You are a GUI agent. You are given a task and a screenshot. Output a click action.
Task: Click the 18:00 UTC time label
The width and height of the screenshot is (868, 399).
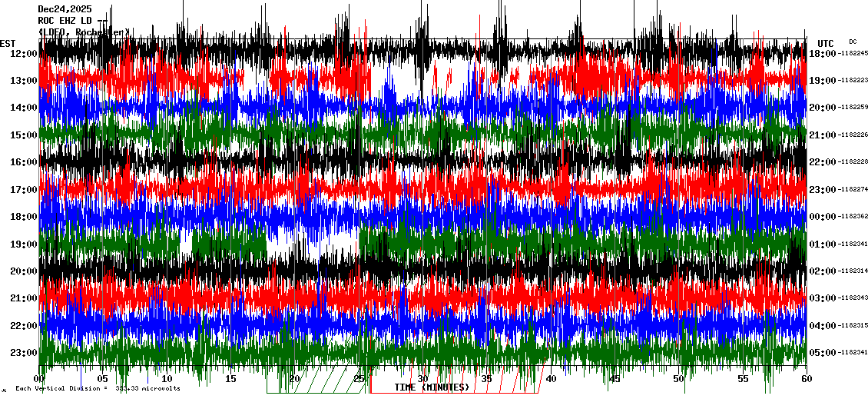point(822,53)
